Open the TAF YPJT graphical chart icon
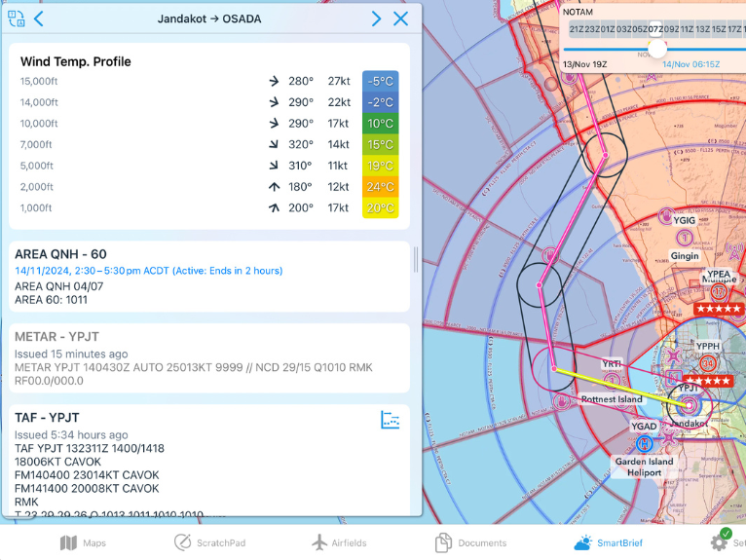Viewport: 746px width, 560px height. (x=391, y=420)
